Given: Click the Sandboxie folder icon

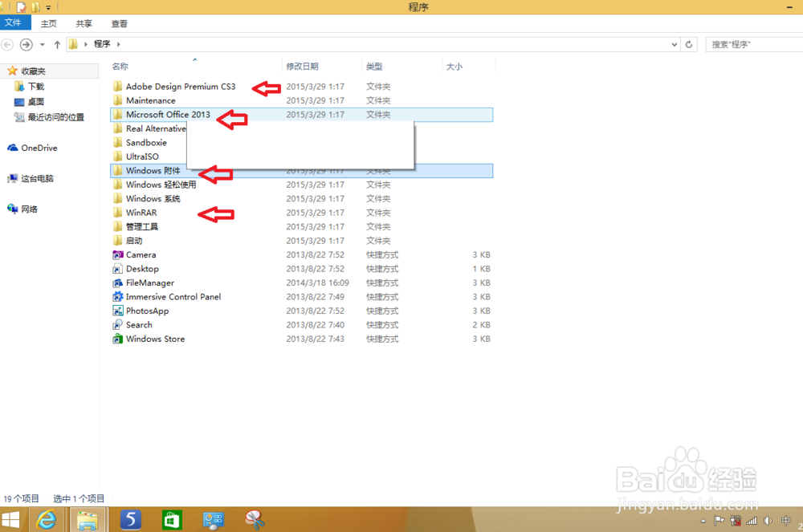Looking at the screenshot, I should point(118,142).
